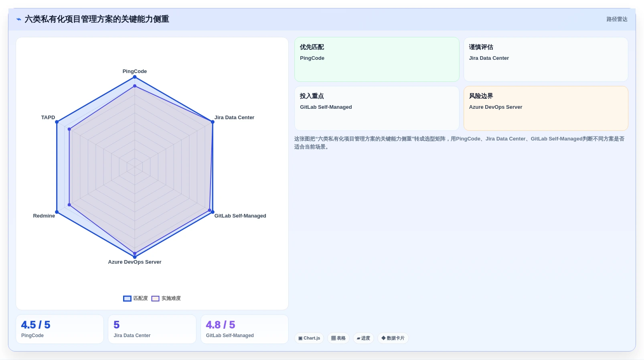Click the 匹配度 legend label
644x360 pixels.
point(140,299)
